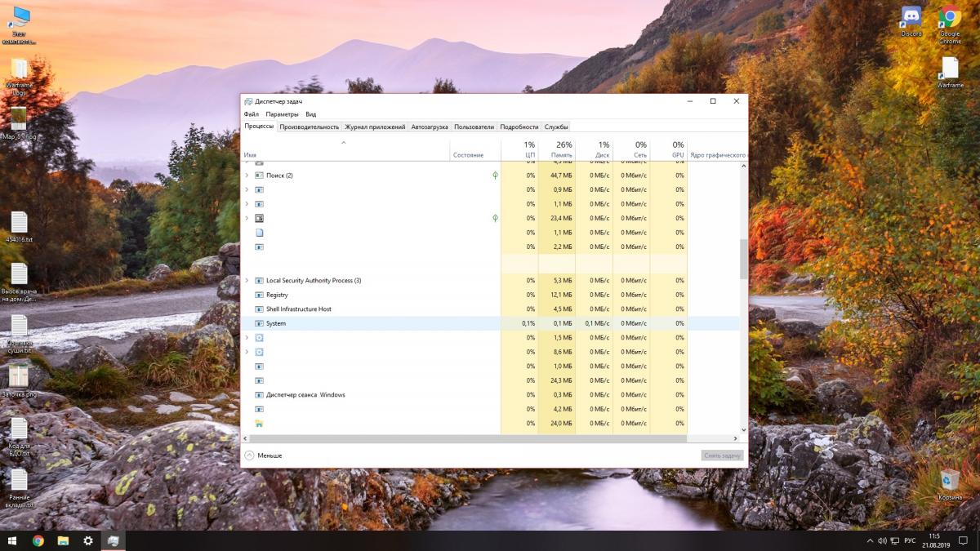Collapse details with the Меньше chevron

click(249, 455)
